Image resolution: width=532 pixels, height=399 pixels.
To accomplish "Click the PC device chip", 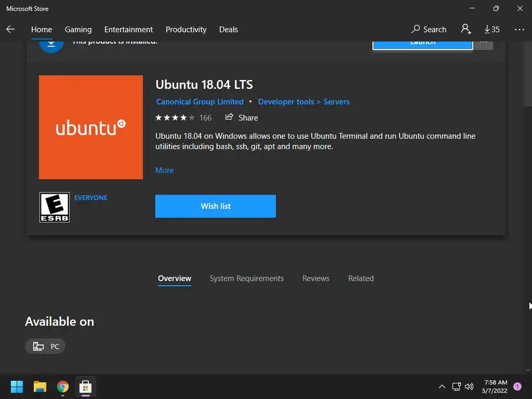I will [45, 347].
